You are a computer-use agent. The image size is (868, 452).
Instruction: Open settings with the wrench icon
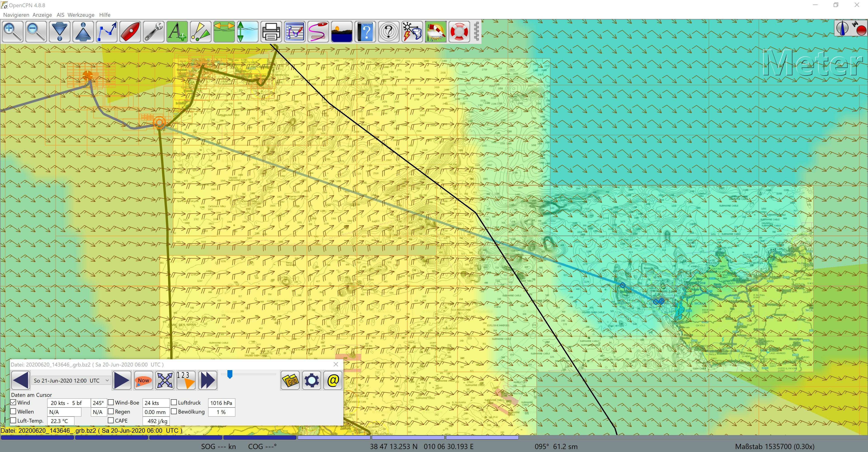click(154, 31)
